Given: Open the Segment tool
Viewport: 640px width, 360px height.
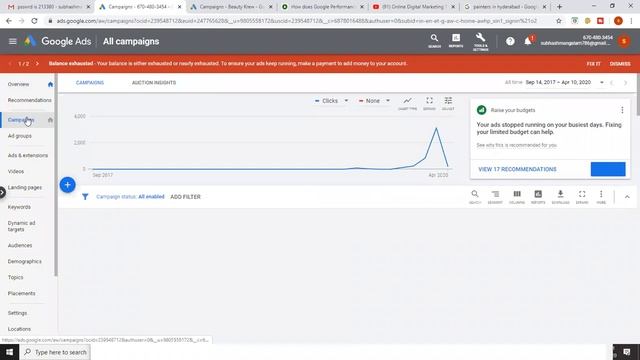Looking at the screenshot, I should click(495, 197).
